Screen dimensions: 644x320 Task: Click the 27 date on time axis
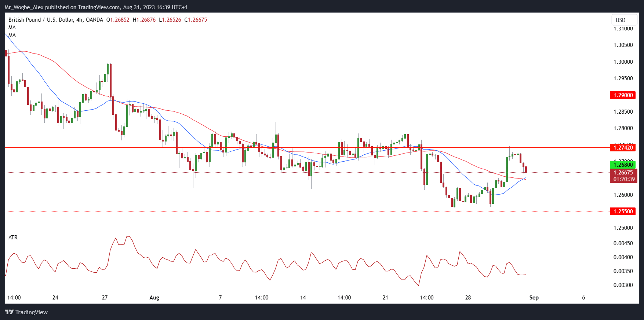tap(105, 298)
